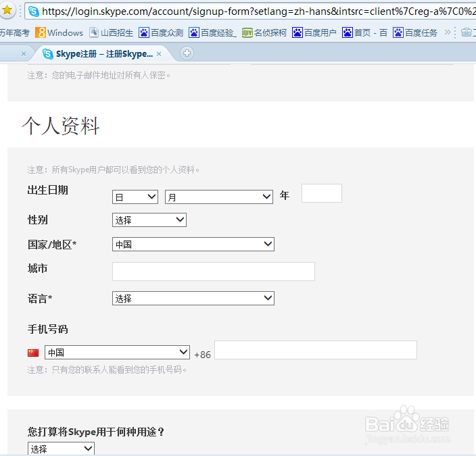This screenshot has width=476, height=456.
Task: Open the Windows bookmark
Action: click(59, 32)
